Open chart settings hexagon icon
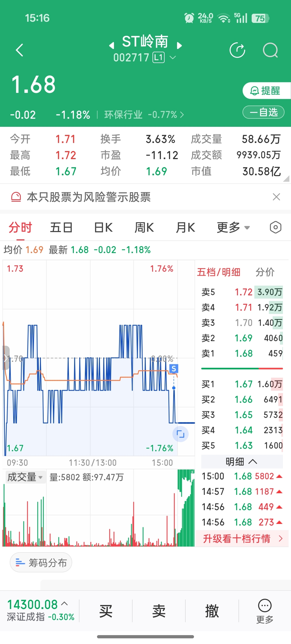Image resolution: width=291 pixels, height=644 pixels. coord(276,227)
